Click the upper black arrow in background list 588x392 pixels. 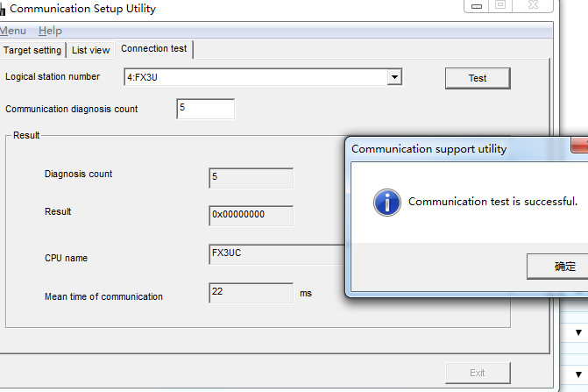(x=578, y=333)
